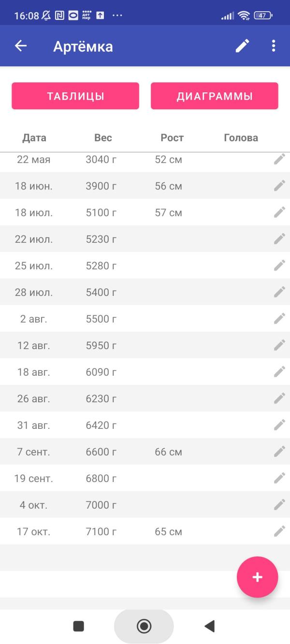Open profile edit pencil in top bar
Screen dimensions: 290x644
(x=243, y=46)
